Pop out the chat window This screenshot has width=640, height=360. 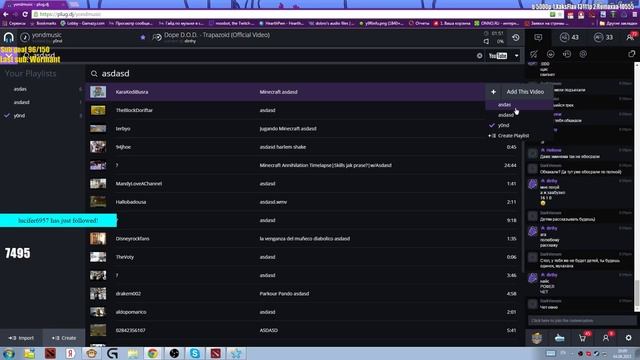click(631, 54)
